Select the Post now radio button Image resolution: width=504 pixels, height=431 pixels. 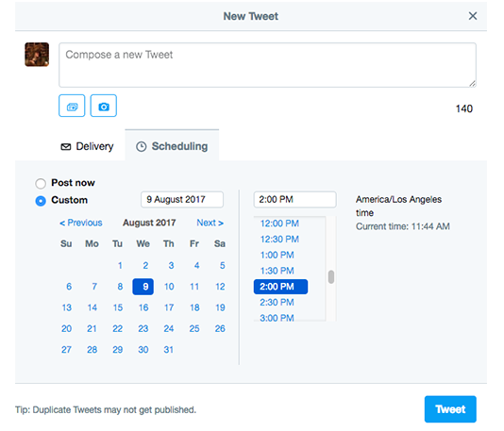[41, 183]
